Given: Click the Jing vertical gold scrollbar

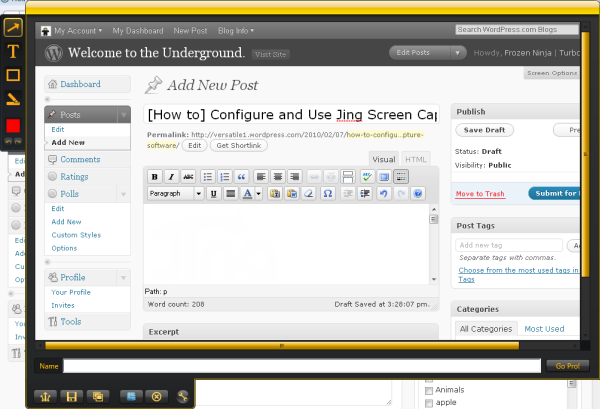Looking at the screenshot, I should [x=585, y=153].
